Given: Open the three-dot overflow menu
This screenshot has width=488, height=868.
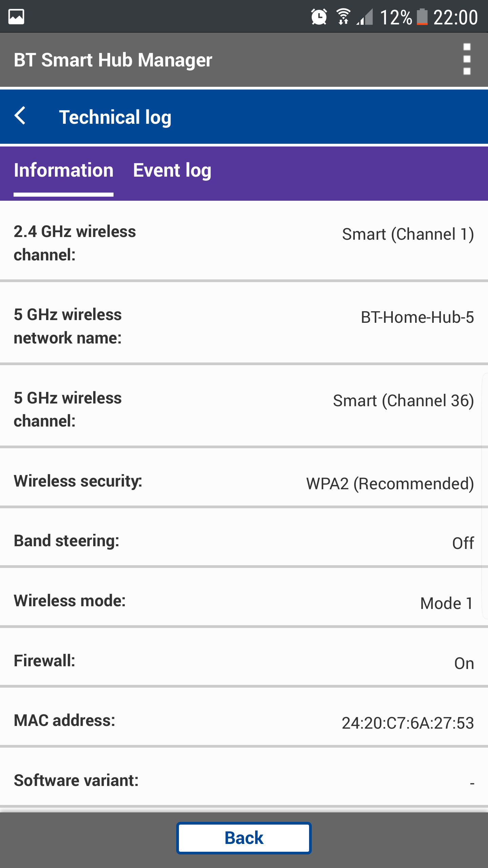Looking at the screenshot, I should pos(467,59).
